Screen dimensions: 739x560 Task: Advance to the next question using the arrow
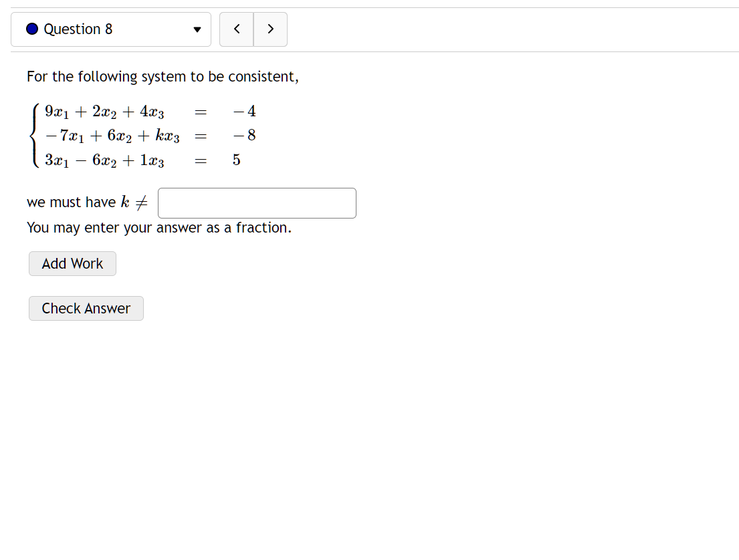(x=271, y=29)
